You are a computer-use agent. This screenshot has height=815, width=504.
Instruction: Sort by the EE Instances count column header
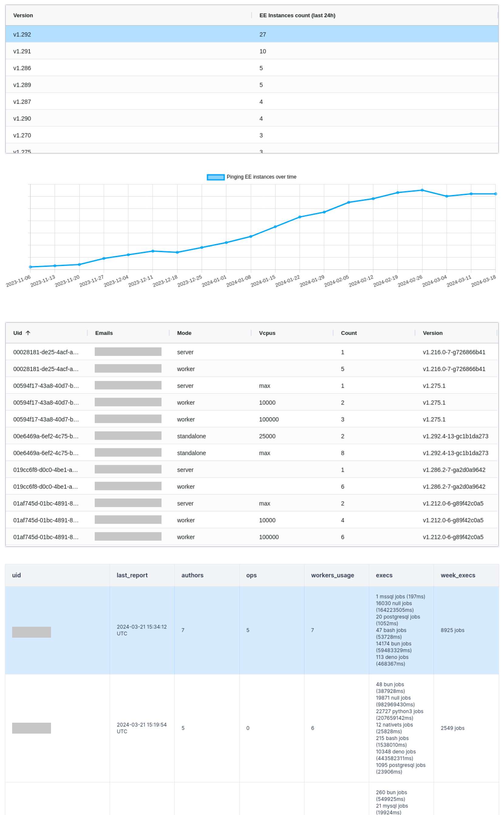297,15
